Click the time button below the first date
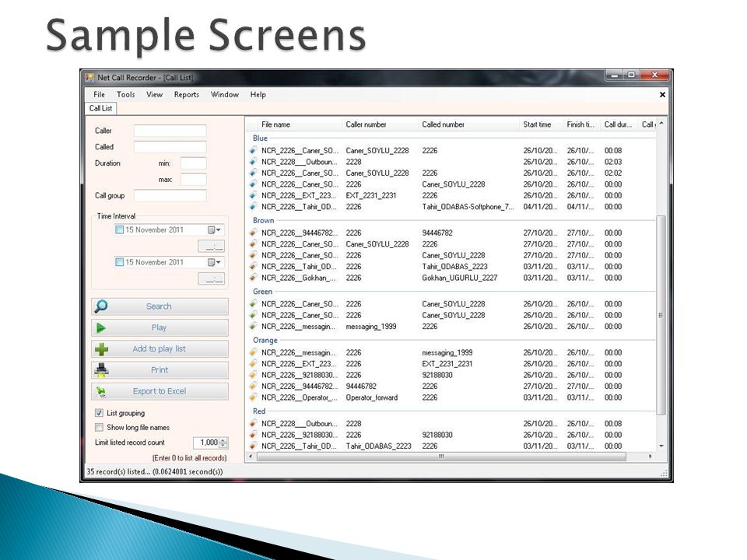 (211, 247)
